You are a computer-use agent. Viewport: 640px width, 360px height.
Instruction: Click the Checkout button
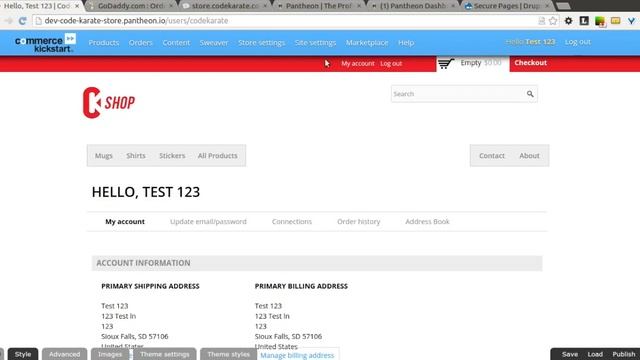530,63
